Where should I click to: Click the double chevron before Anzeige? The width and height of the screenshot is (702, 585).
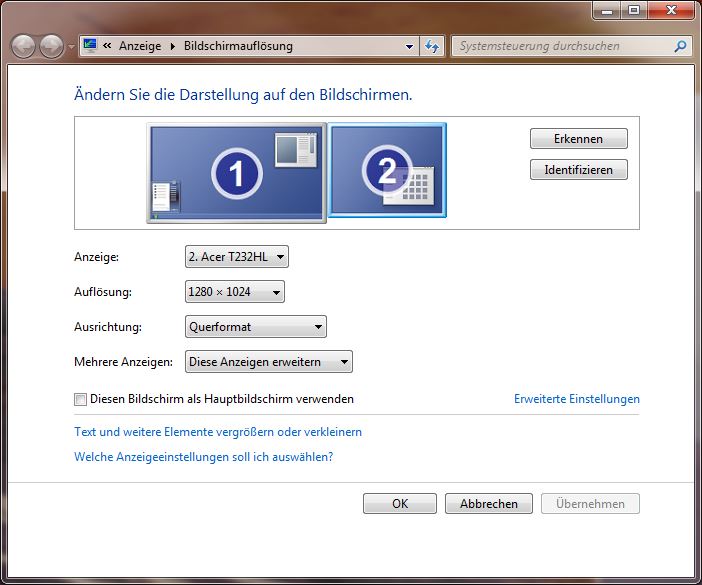pos(107,46)
